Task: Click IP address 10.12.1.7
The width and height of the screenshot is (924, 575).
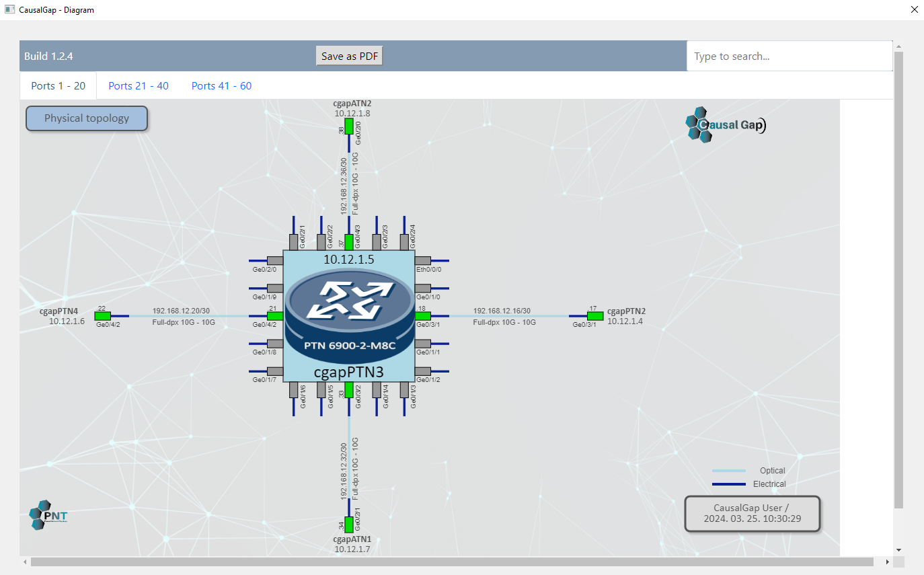Action: point(352,549)
